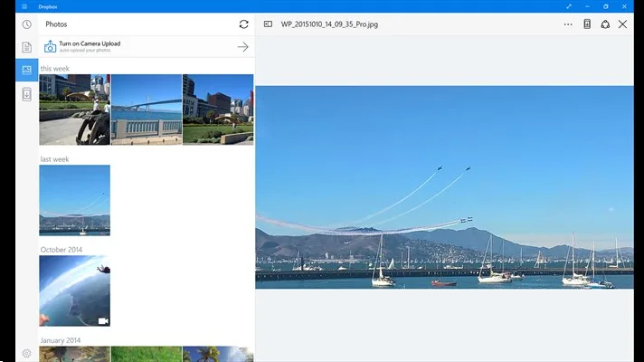Open the green grass January 2014 thumbnail
The width and height of the screenshot is (644, 362).
(x=147, y=354)
